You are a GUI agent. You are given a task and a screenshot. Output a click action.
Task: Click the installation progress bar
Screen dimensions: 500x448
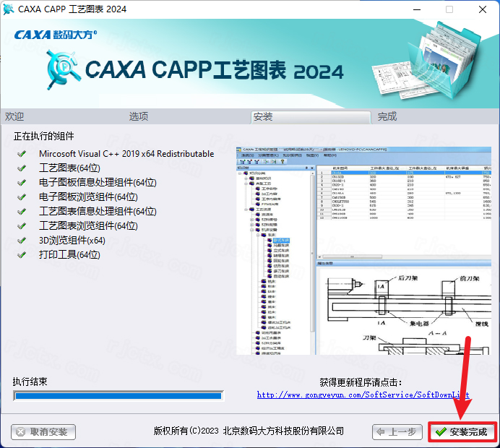(x=118, y=395)
